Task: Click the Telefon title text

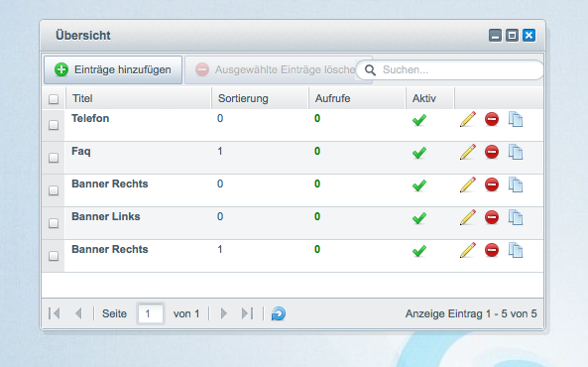Action: coord(90,118)
